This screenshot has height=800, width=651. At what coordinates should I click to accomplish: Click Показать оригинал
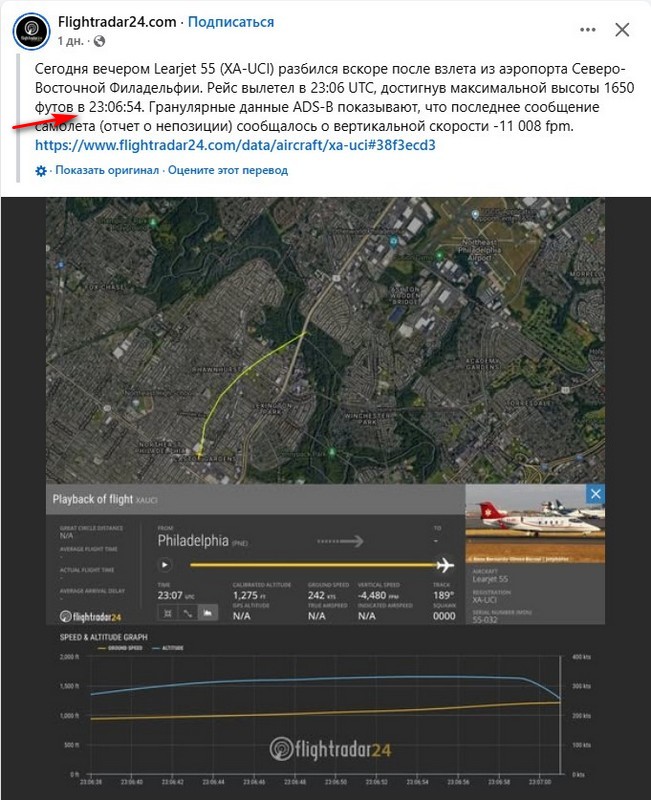tap(107, 170)
